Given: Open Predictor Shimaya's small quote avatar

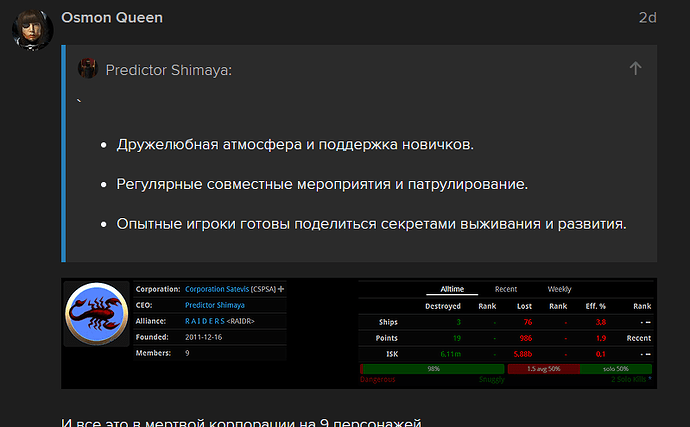Looking at the screenshot, I should (x=88, y=68).
